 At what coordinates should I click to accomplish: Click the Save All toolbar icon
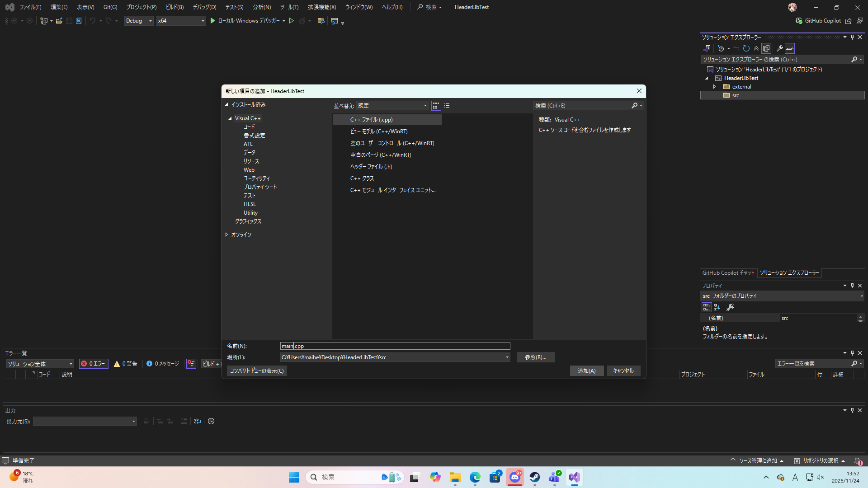(79, 21)
